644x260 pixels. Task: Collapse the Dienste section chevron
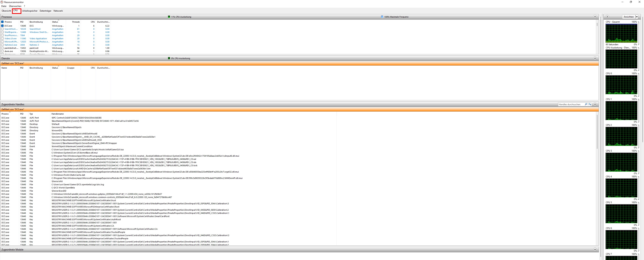click(595, 58)
